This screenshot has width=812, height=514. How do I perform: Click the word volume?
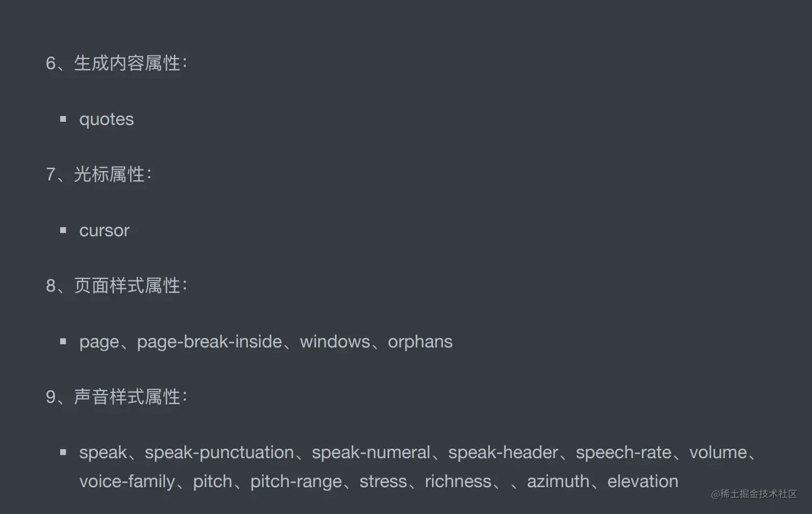(x=718, y=453)
